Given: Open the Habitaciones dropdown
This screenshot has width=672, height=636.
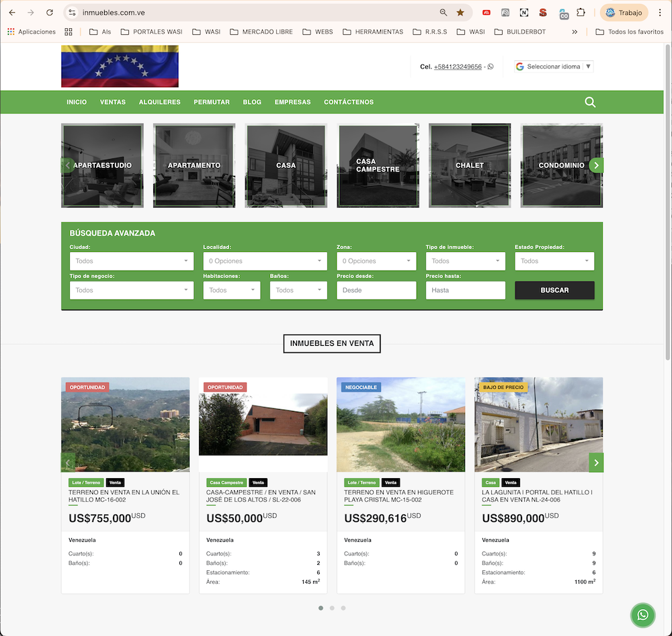Looking at the screenshot, I should click(231, 290).
